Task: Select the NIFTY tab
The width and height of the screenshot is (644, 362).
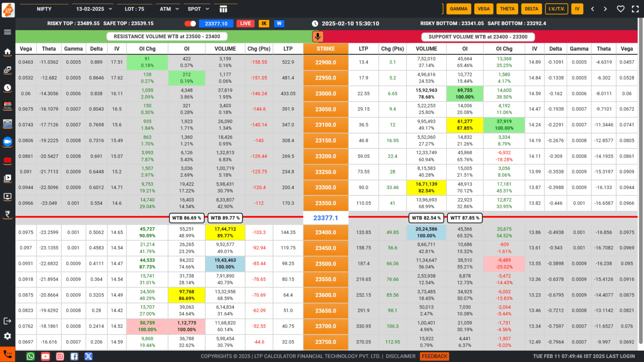Action: pyautogui.click(x=44, y=8)
